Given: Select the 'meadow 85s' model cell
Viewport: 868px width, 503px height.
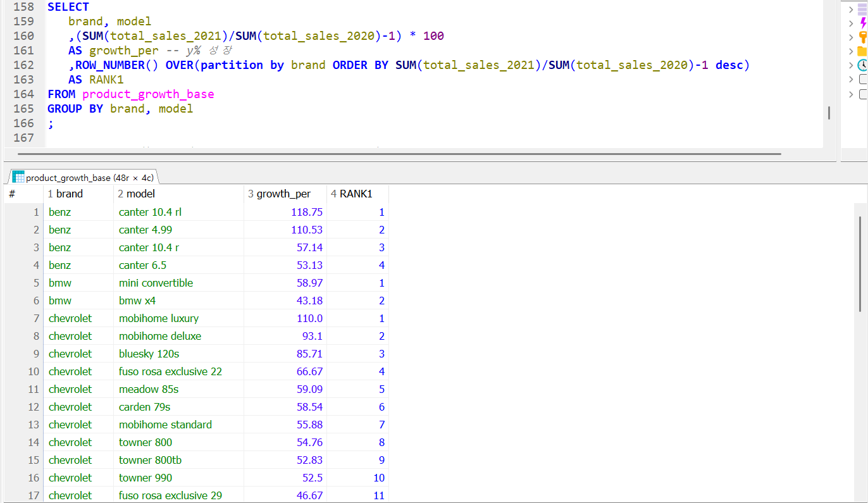Looking at the screenshot, I should [178, 389].
